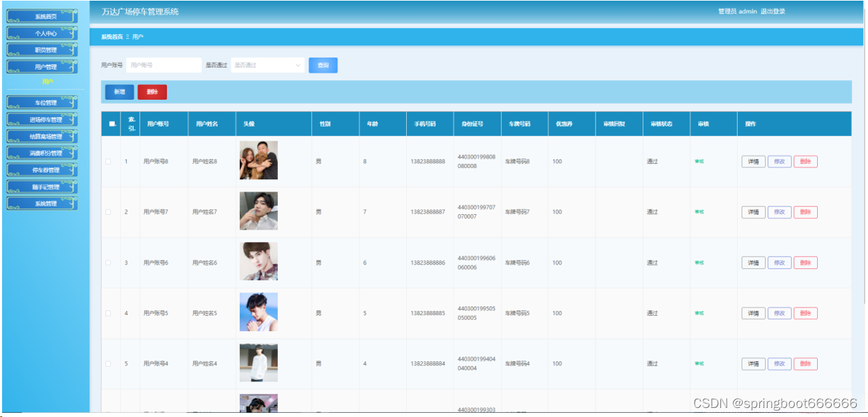Click 修改 for 用户账号8 row
The image size is (868, 417).
(x=780, y=162)
